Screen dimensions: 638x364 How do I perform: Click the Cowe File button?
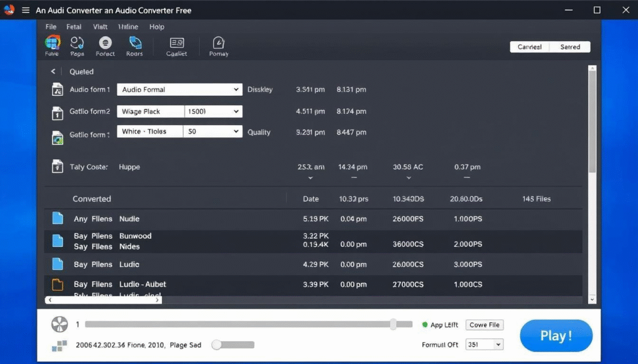pyautogui.click(x=484, y=325)
